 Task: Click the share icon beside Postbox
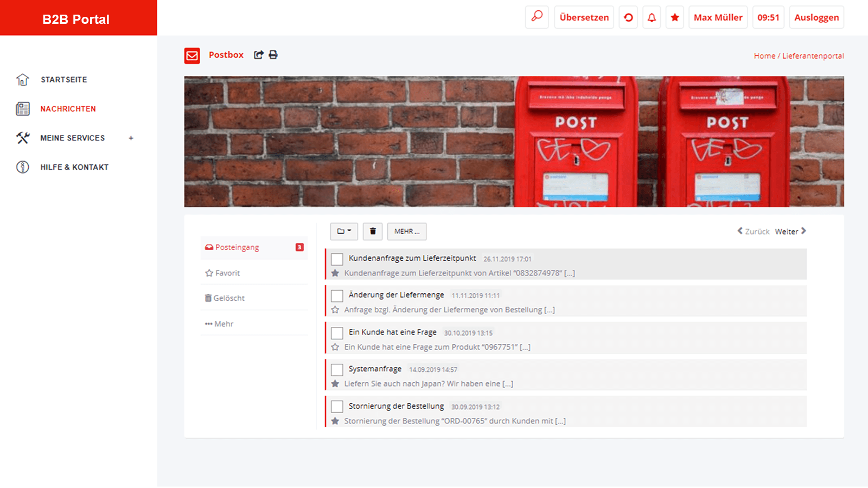(x=259, y=55)
